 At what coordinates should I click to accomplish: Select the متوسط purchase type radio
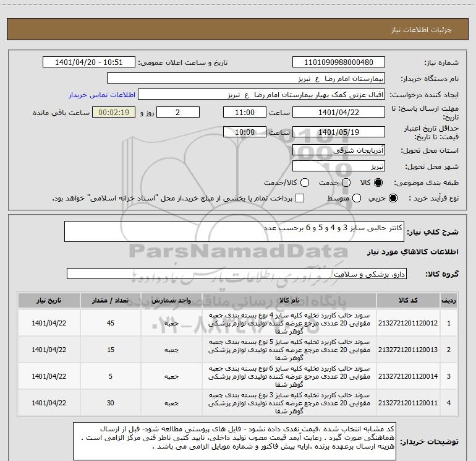click(x=357, y=198)
